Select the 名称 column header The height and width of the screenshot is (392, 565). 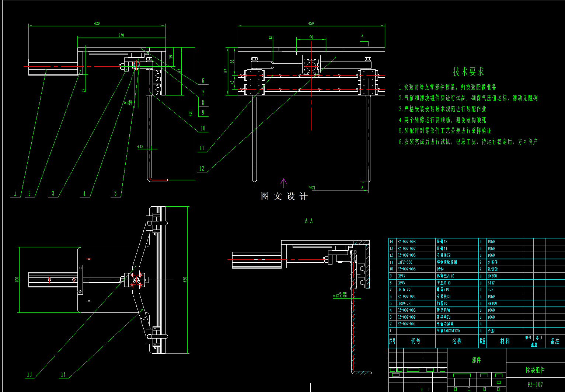click(x=457, y=341)
